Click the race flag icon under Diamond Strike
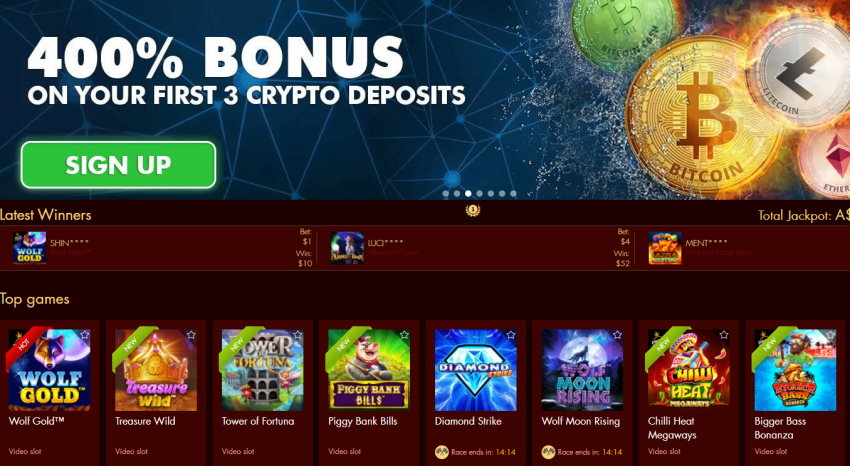This screenshot has height=466, width=850. click(x=442, y=452)
